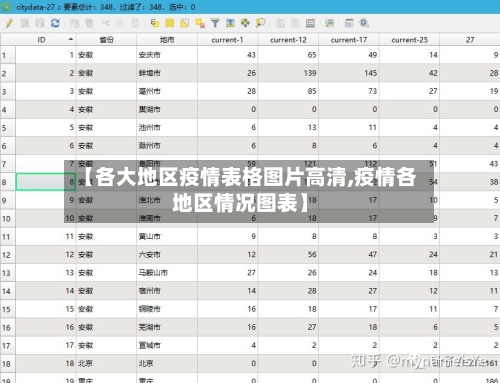Click move selection to top icon

coord(230,23)
